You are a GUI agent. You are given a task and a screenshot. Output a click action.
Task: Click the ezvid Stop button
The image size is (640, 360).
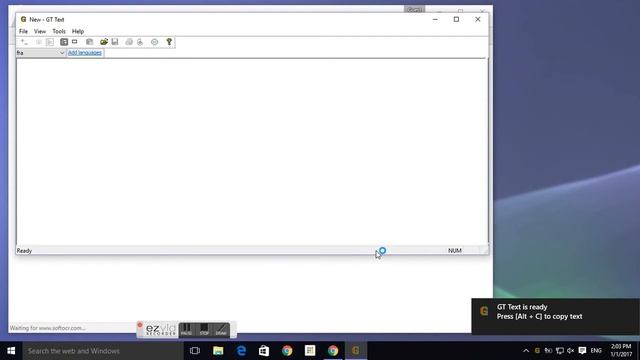tap(204, 330)
